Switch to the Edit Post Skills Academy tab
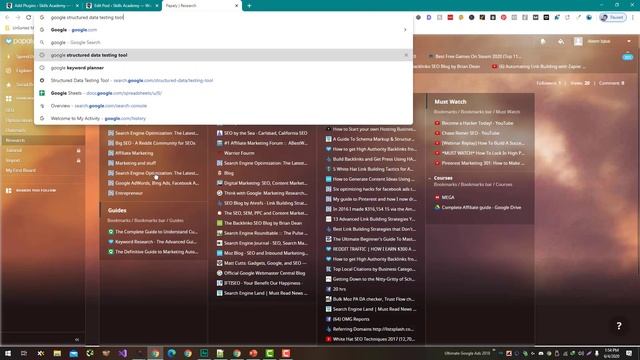Image resolution: width=640 pixels, height=360 pixels. coord(122,6)
